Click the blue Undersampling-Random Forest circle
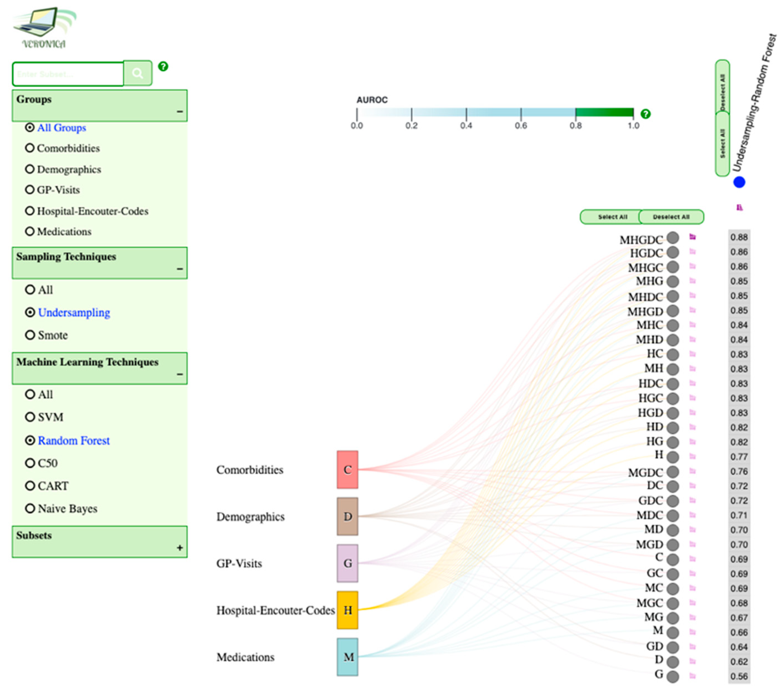The height and width of the screenshot is (696, 784). (739, 182)
